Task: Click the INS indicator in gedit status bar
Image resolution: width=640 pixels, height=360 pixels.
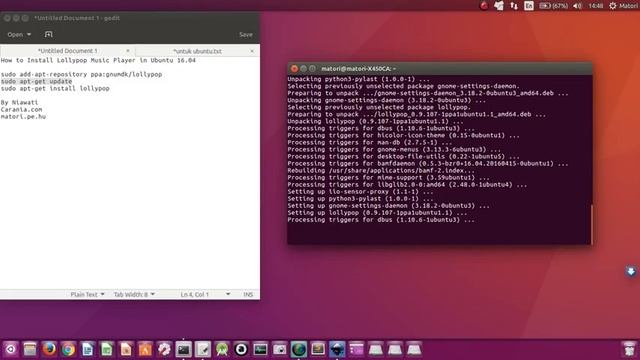Action: pyautogui.click(x=248, y=294)
